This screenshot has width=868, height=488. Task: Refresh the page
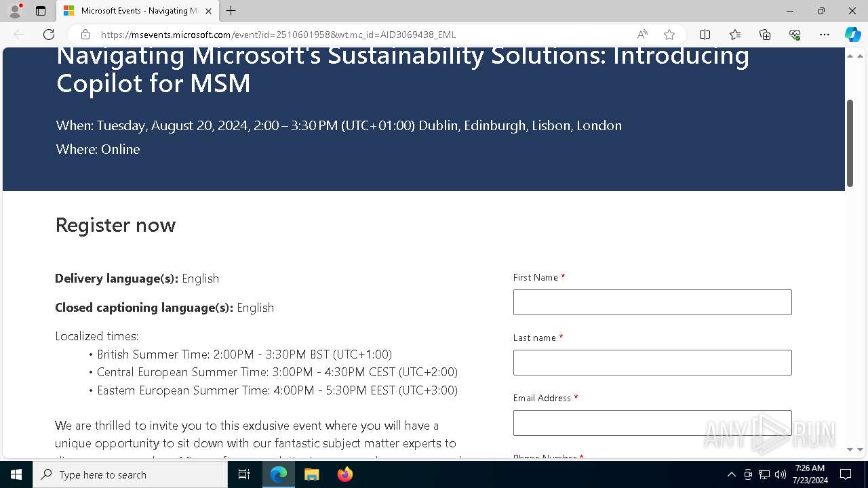point(49,35)
